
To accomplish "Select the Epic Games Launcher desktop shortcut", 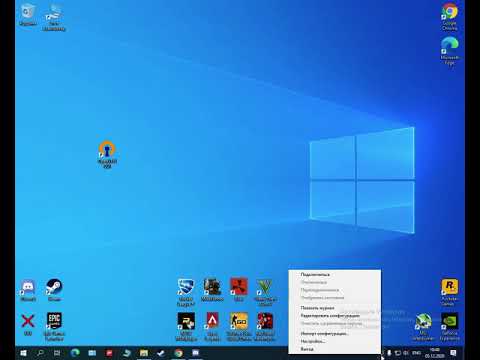I will [54, 327].
